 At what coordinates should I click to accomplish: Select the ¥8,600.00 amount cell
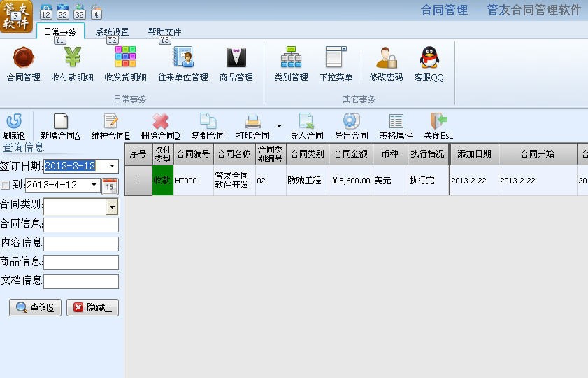point(351,181)
